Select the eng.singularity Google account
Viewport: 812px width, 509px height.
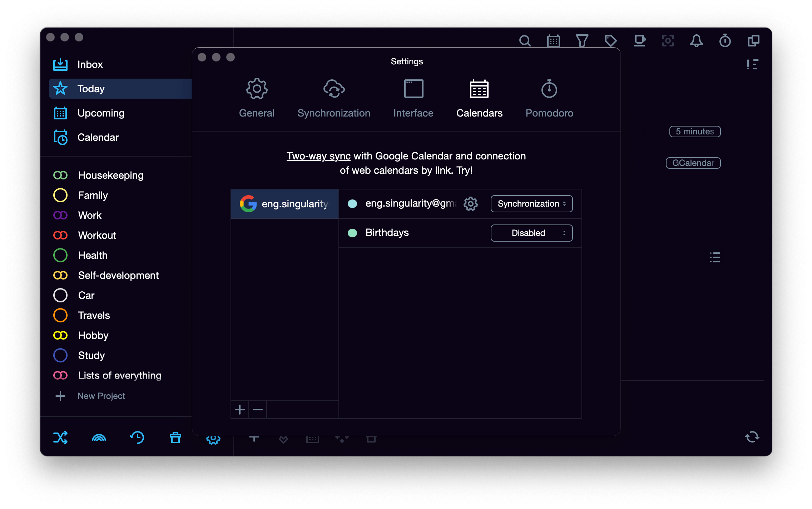[284, 204]
